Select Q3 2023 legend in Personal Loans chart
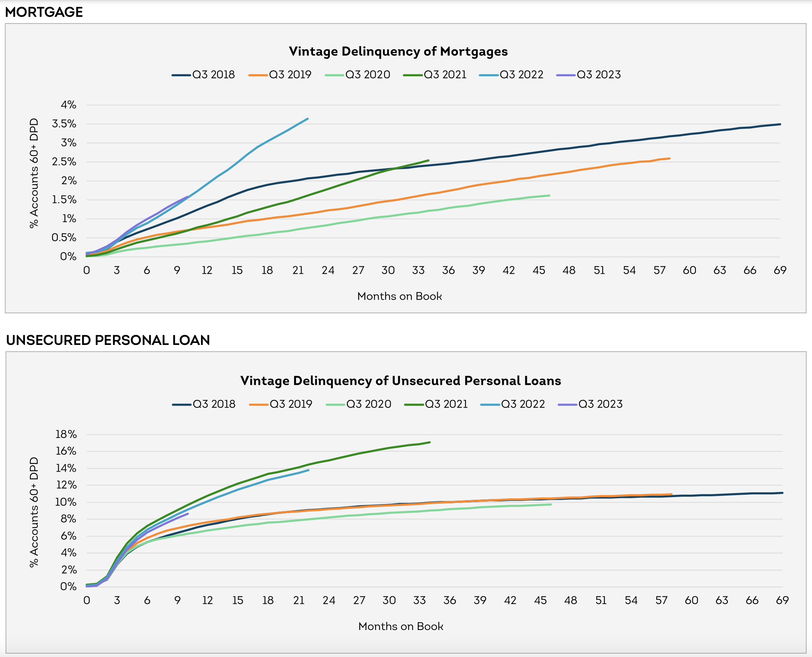Screen dimensions: 812x657 (600, 404)
